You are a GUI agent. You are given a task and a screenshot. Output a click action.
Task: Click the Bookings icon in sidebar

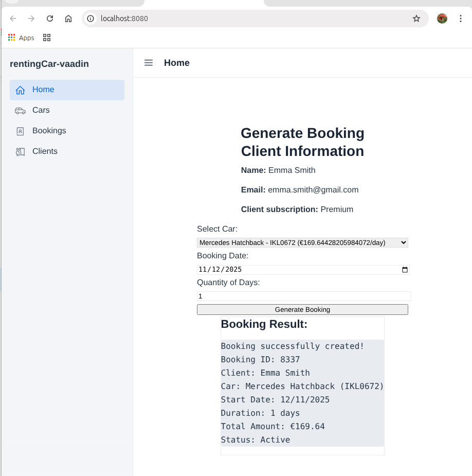click(20, 131)
